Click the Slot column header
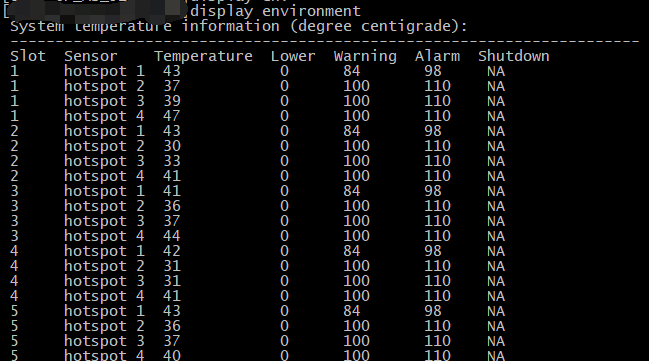 (28, 56)
